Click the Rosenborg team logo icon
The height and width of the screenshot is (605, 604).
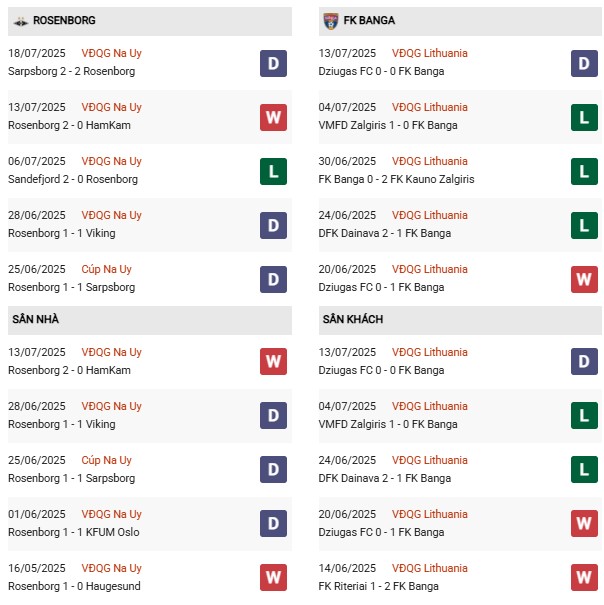point(21,20)
